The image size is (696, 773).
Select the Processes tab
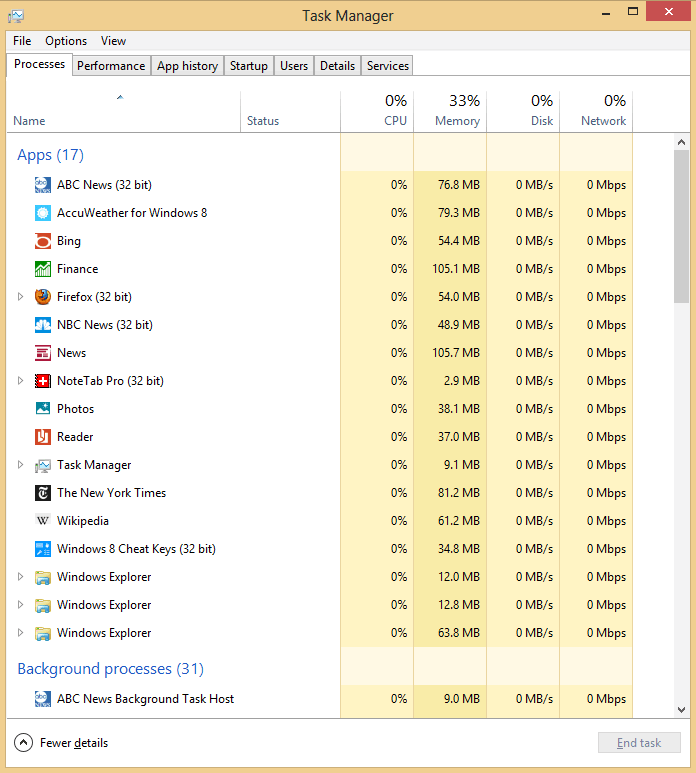(39, 65)
